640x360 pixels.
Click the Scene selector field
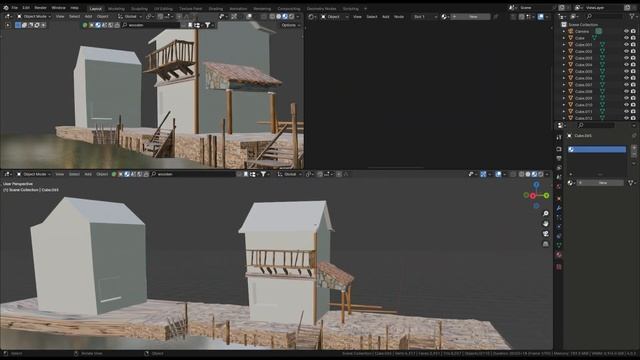pyautogui.click(x=536, y=8)
